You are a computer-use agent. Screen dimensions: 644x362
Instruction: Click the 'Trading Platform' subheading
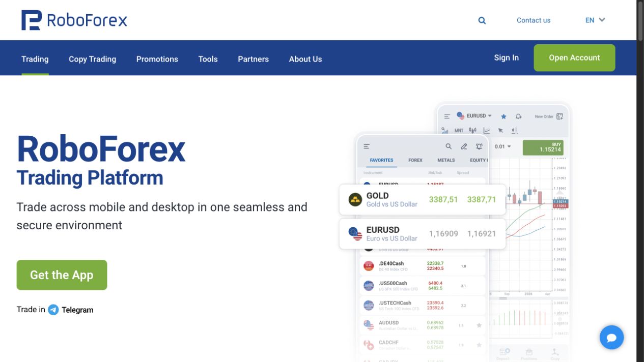coord(90,178)
